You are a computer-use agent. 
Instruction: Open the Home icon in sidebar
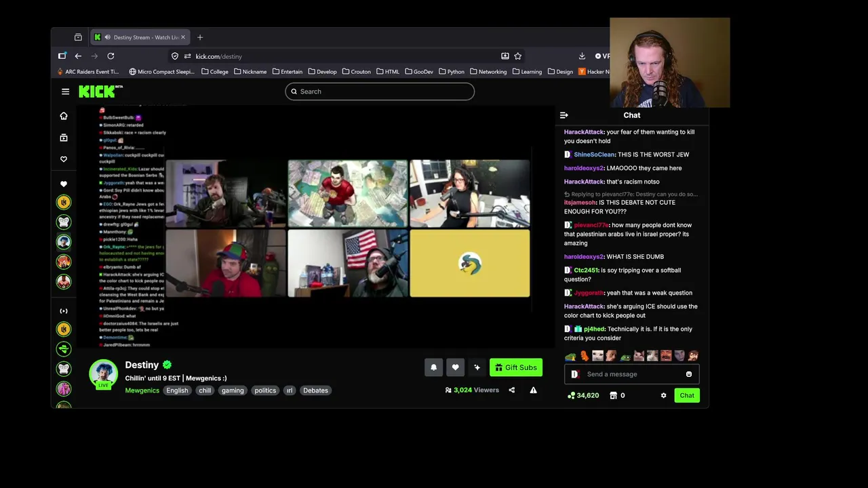tap(64, 116)
